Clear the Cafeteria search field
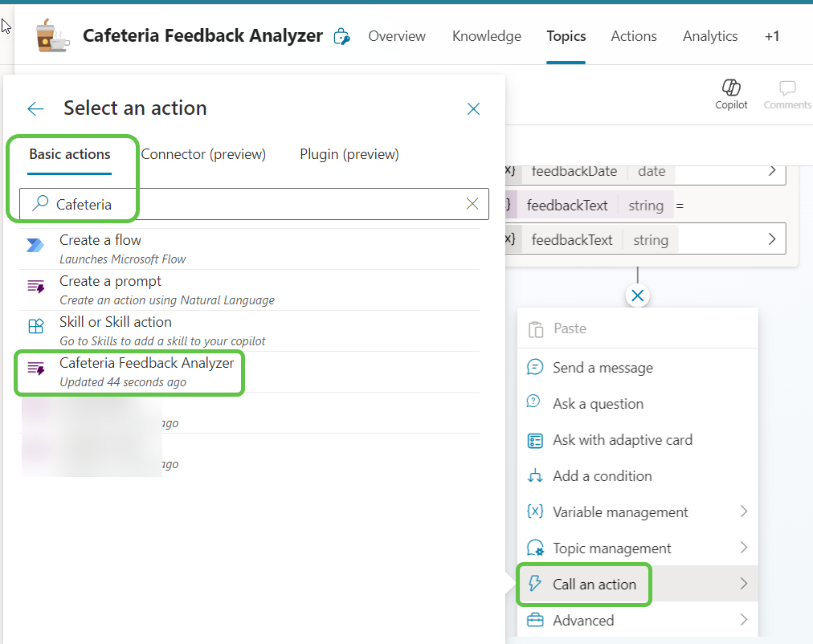 472,203
